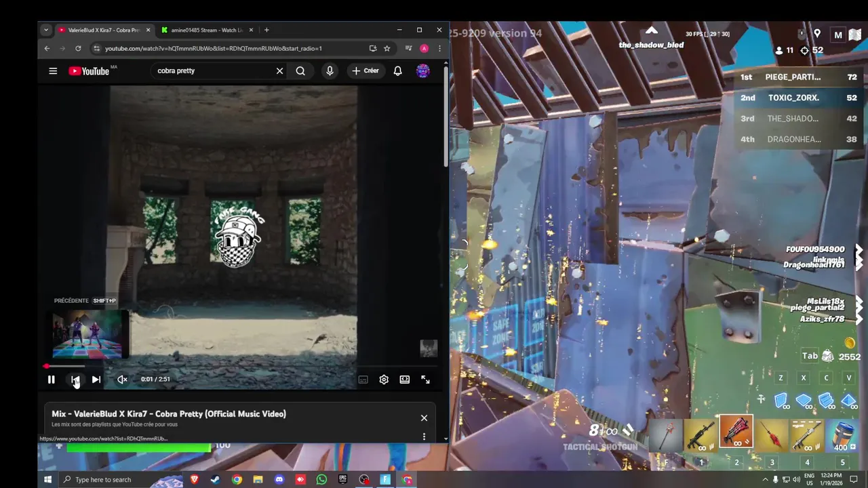This screenshot has width=868, height=488.
Task: Select the wall build piece
Action: 781,401
